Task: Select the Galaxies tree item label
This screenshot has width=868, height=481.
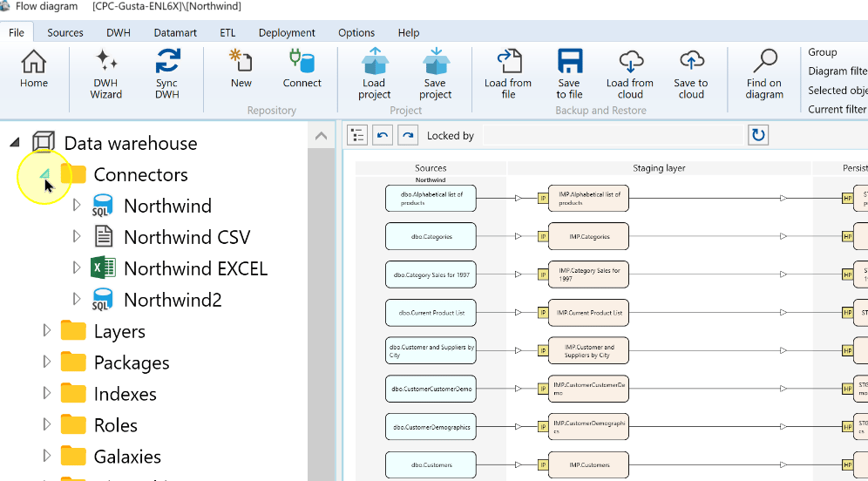Action: [x=127, y=457]
